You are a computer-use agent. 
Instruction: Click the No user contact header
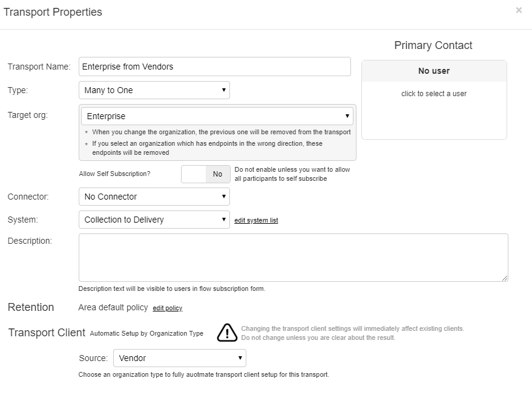click(434, 71)
